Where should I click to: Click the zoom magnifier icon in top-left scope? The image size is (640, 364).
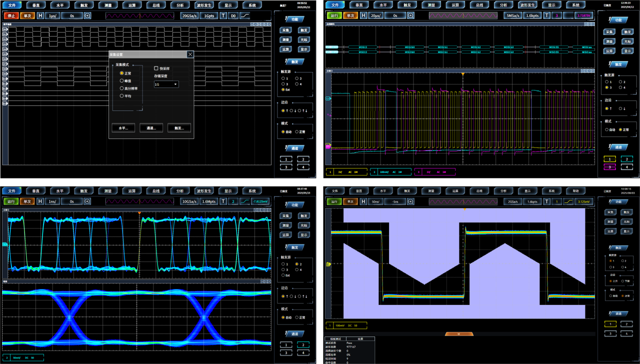[x=87, y=15]
